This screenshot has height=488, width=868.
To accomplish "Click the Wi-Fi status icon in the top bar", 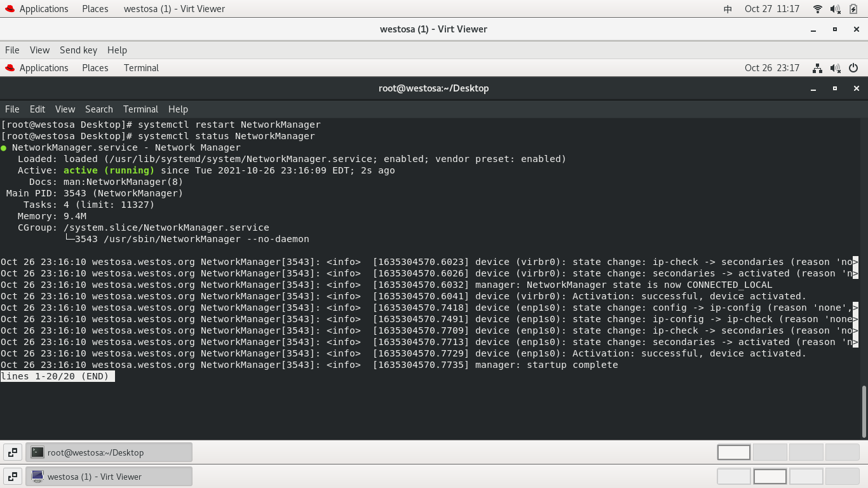I will tap(817, 9).
